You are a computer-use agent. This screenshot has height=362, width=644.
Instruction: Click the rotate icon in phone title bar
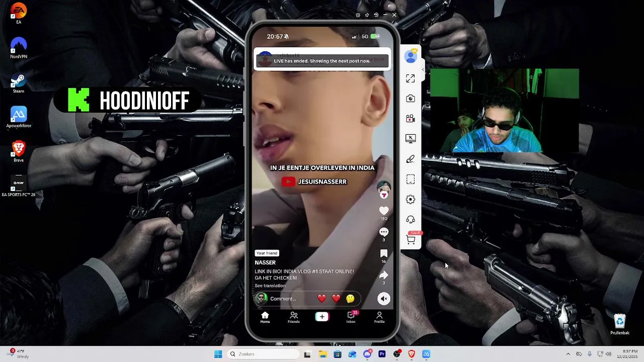click(x=376, y=15)
